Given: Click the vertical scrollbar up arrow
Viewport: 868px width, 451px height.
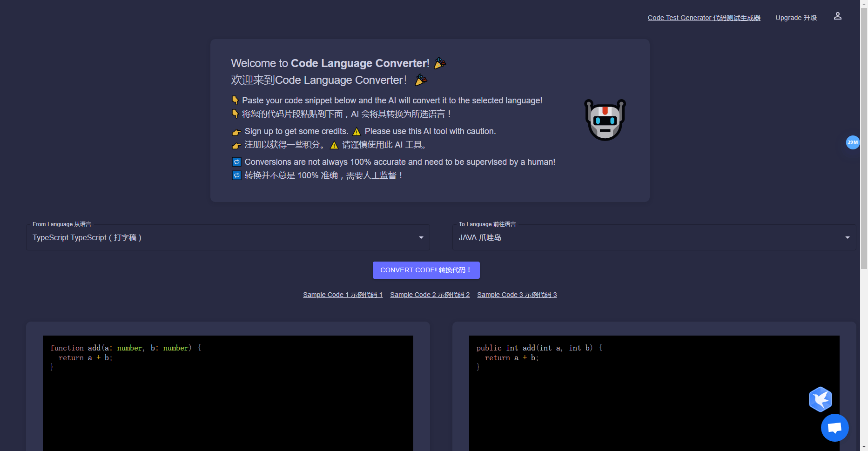Looking at the screenshot, I should [x=864, y=3].
